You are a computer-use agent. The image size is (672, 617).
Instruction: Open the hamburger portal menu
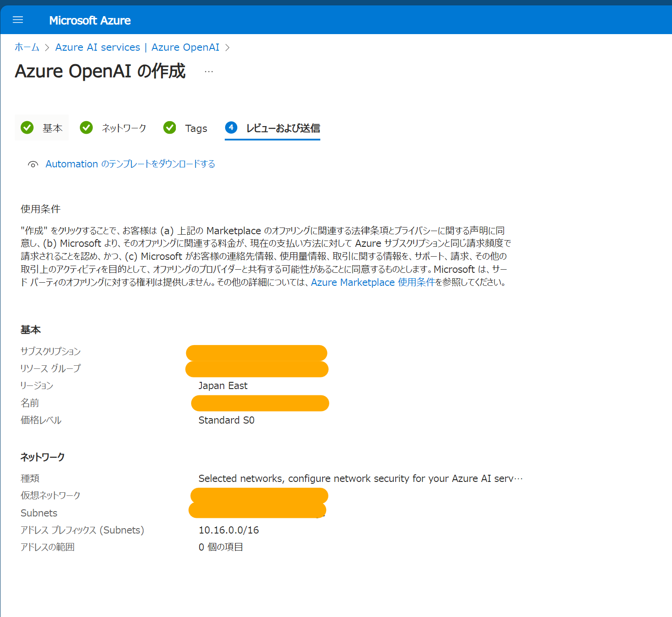[x=18, y=20]
